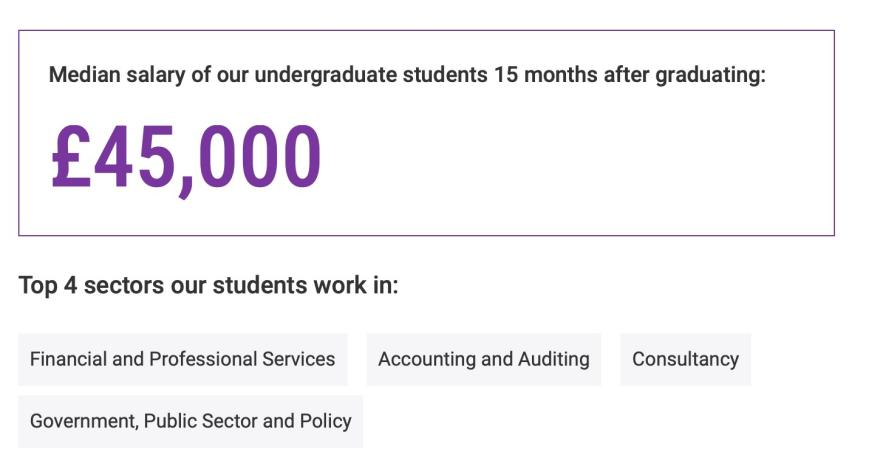883x458 pixels.
Task: Click the word 'graduating:' in the heading
Action: tap(711, 75)
